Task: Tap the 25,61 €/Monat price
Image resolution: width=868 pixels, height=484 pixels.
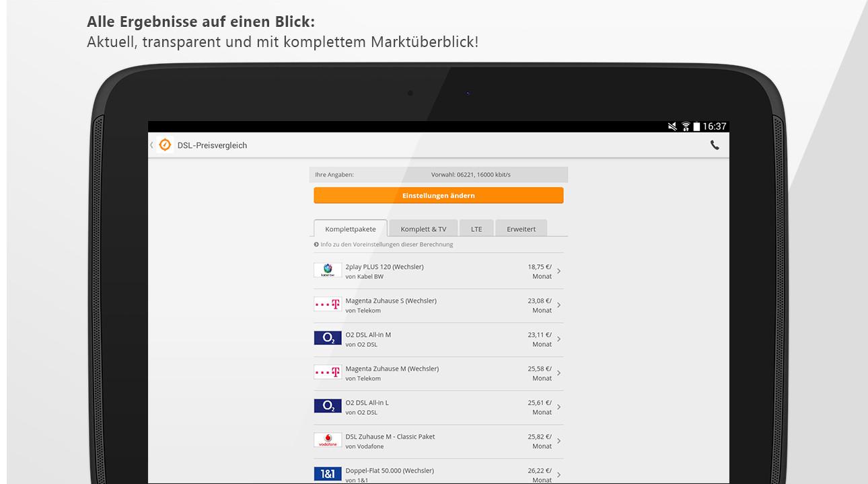Action: coord(540,407)
